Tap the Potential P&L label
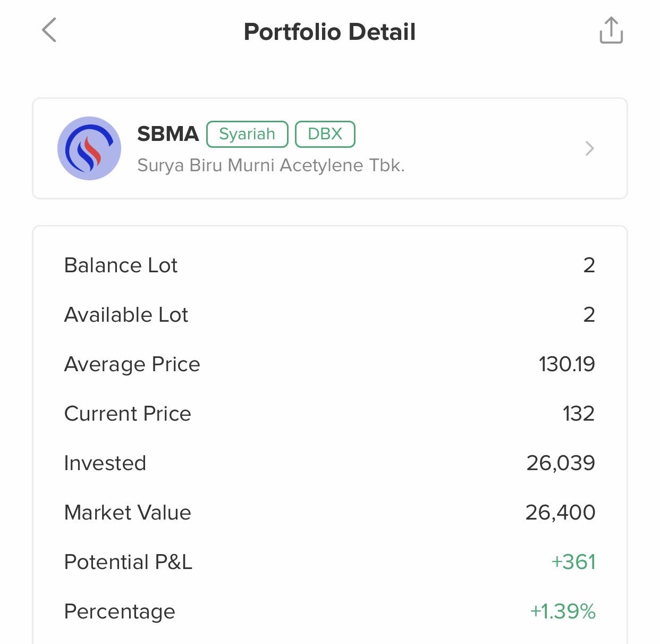This screenshot has width=660, height=644. click(x=128, y=562)
